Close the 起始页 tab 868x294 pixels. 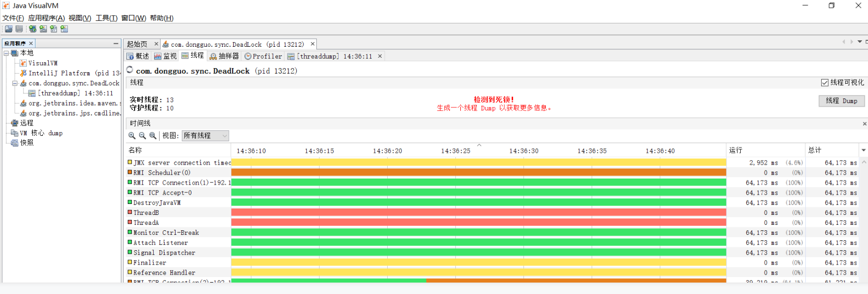tap(156, 44)
